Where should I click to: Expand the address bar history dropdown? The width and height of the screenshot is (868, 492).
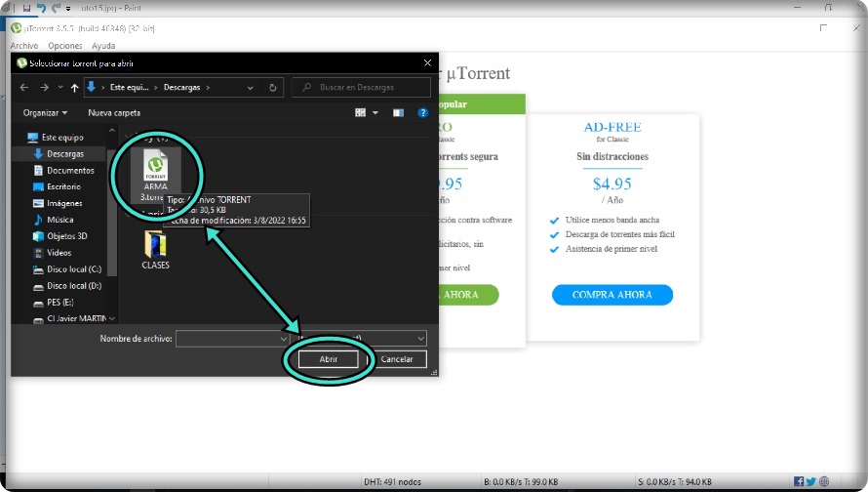point(251,88)
